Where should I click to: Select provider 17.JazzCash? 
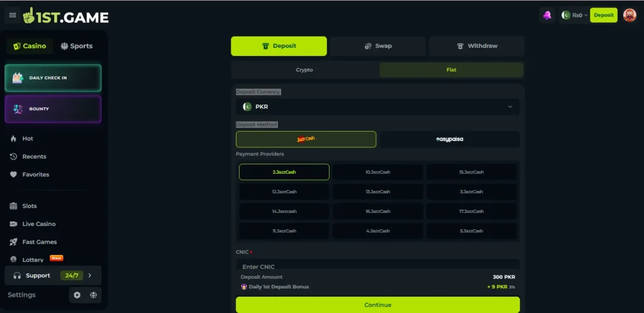click(472, 212)
